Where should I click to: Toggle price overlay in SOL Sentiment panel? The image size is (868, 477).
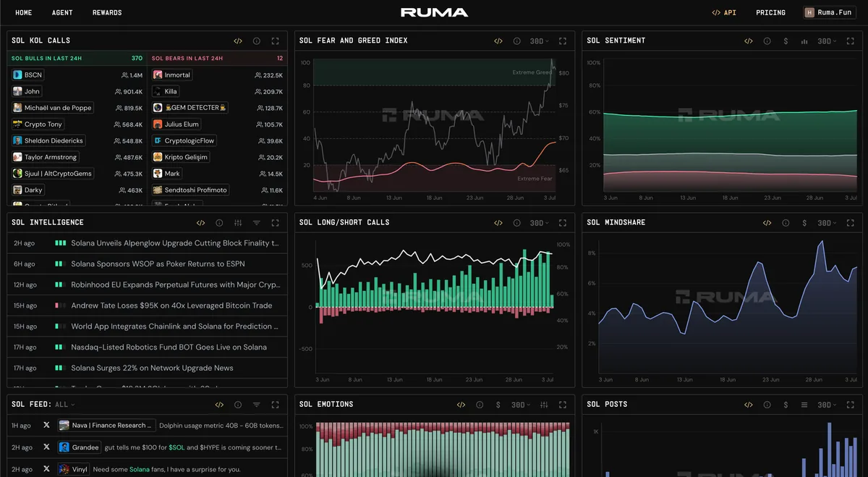[x=786, y=41]
